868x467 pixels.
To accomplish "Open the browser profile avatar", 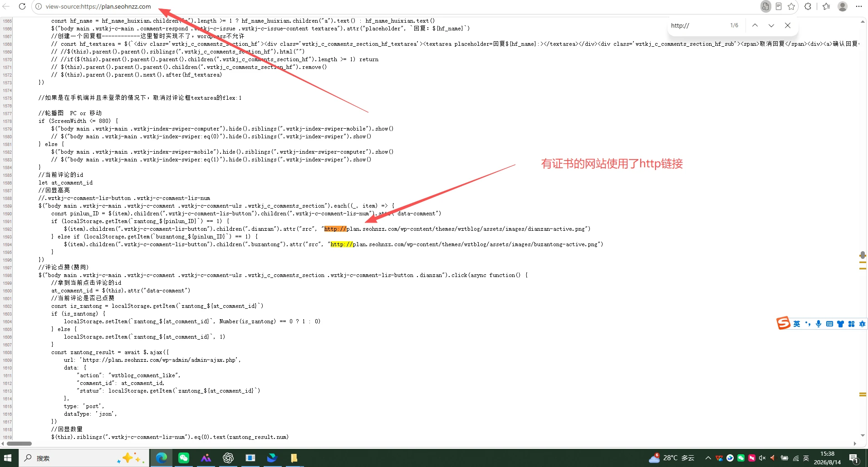I will tap(843, 6).
